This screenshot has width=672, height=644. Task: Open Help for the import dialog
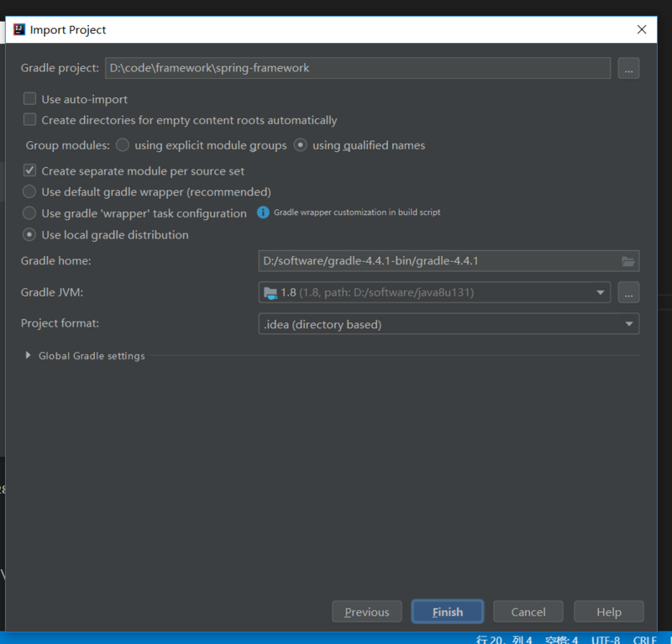(x=608, y=611)
